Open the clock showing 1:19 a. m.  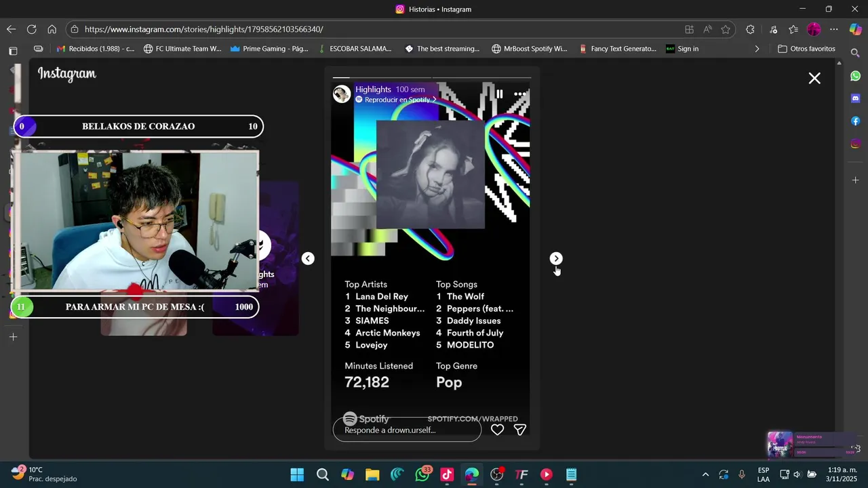[x=843, y=474]
